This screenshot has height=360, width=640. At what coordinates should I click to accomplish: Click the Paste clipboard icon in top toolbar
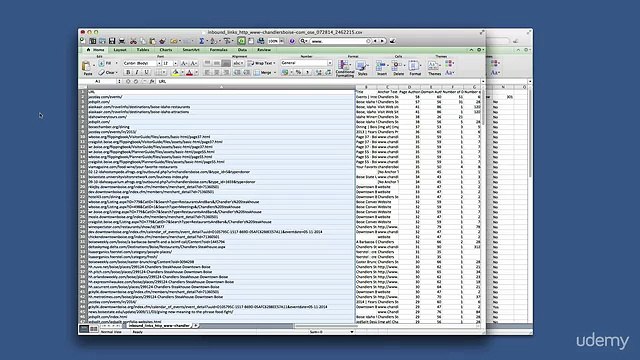152,41
